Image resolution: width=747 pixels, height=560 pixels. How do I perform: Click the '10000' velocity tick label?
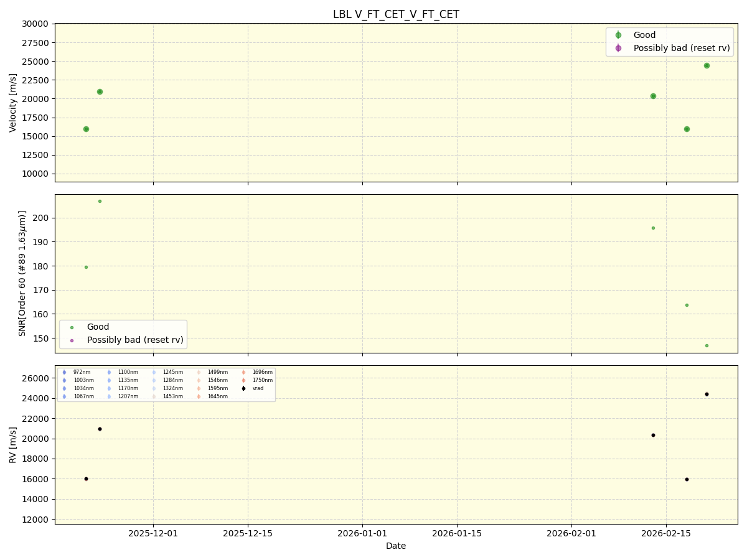35,174
